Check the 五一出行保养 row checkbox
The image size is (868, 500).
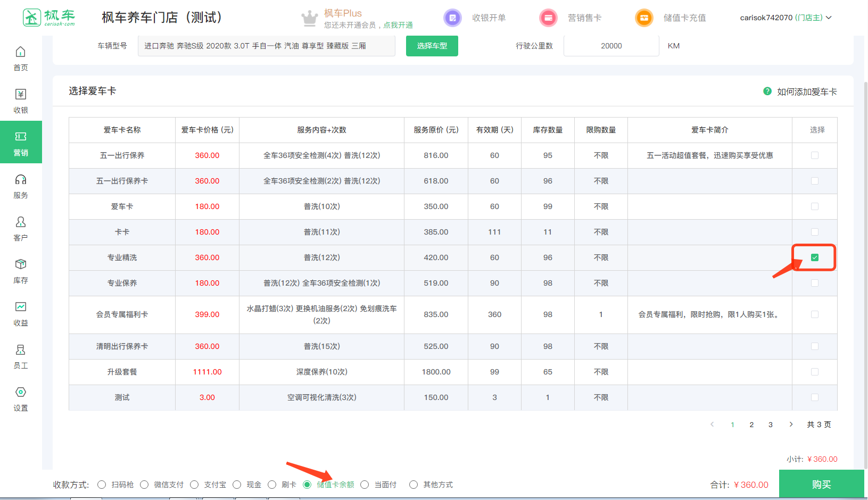tap(814, 155)
